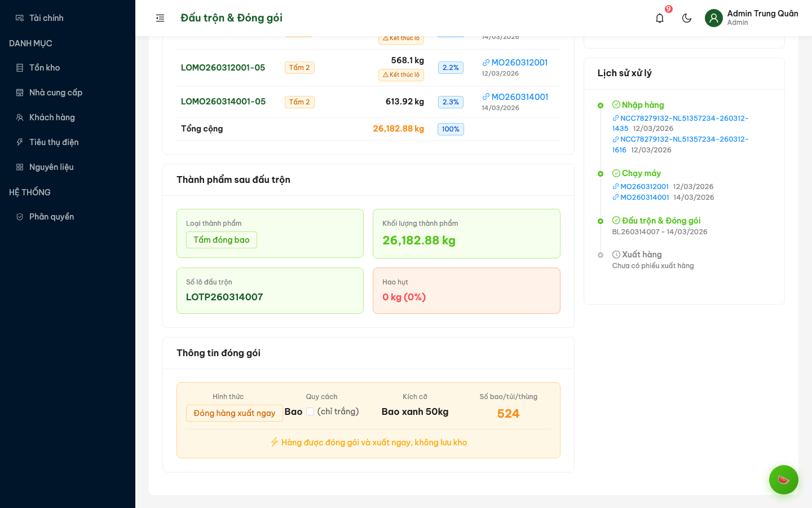Click the Đóng hàng xuất ngay tag
Viewport: 812px width, 508px height.
click(234, 413)
